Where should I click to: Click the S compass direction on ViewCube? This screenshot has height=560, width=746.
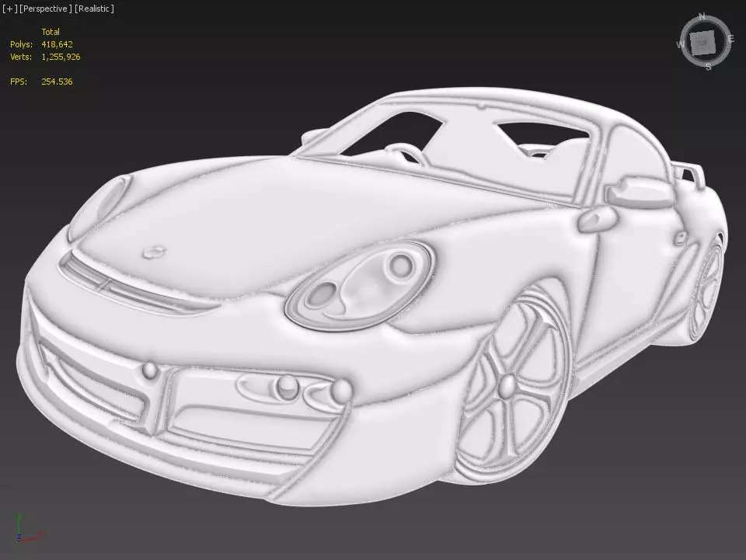tap(709, 67)
